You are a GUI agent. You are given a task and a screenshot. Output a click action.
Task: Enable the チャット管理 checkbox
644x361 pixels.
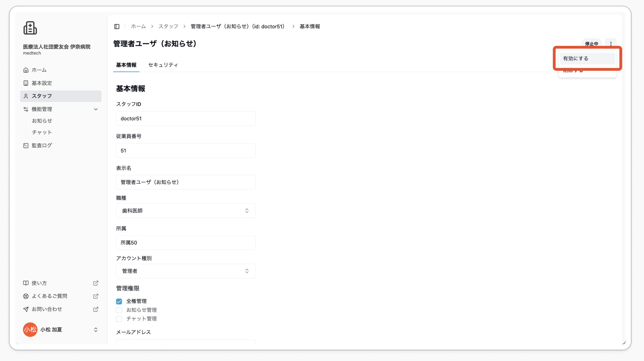pyautogui.click(x=119, y=319)
